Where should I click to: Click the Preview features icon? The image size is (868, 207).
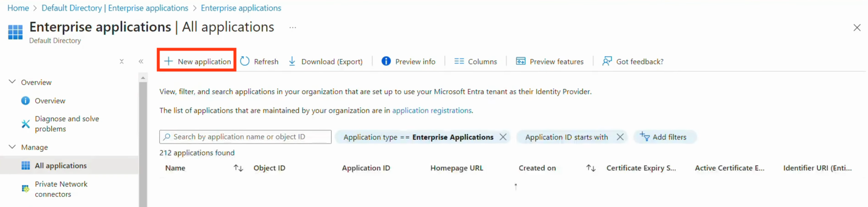coord(521,61)
